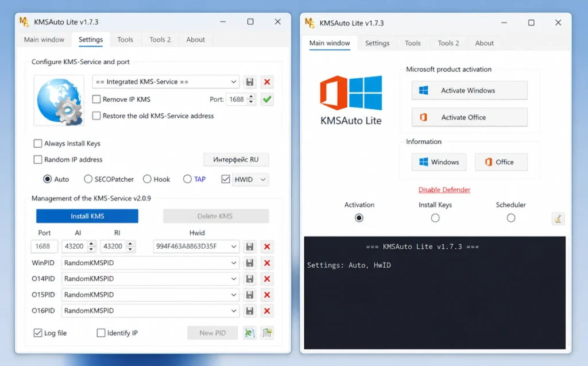Viewport: 588px width, 366px height.
Task: Open the Hwid value dropdown
Action: click(x=196, y=246)
